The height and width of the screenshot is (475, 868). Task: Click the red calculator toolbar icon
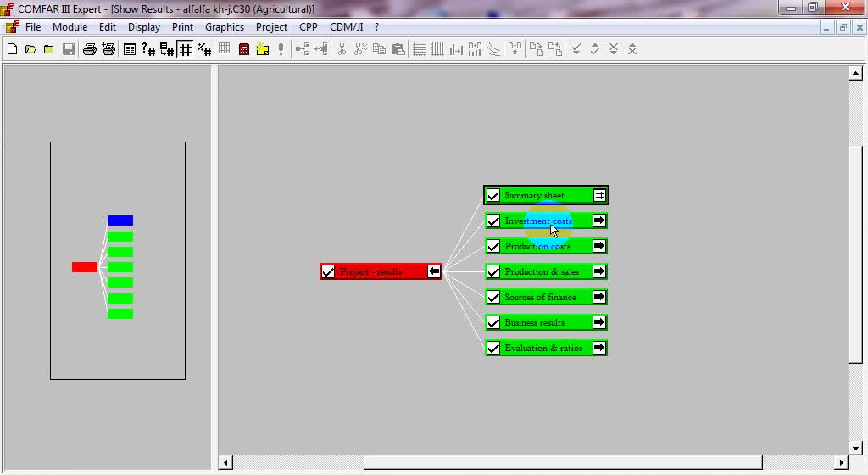pyautogui.click(x=244, y=49)
